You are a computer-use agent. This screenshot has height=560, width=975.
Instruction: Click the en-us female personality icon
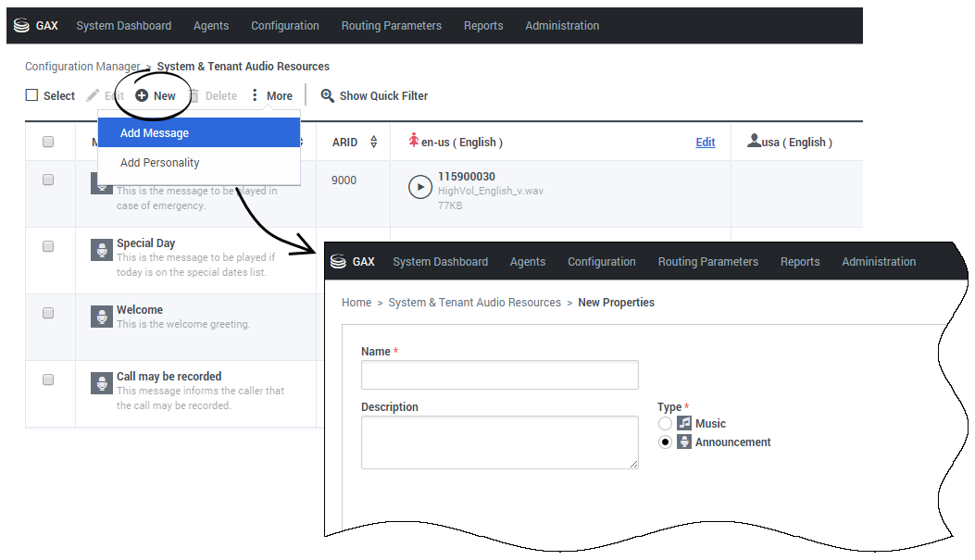(x=414, y=142)
